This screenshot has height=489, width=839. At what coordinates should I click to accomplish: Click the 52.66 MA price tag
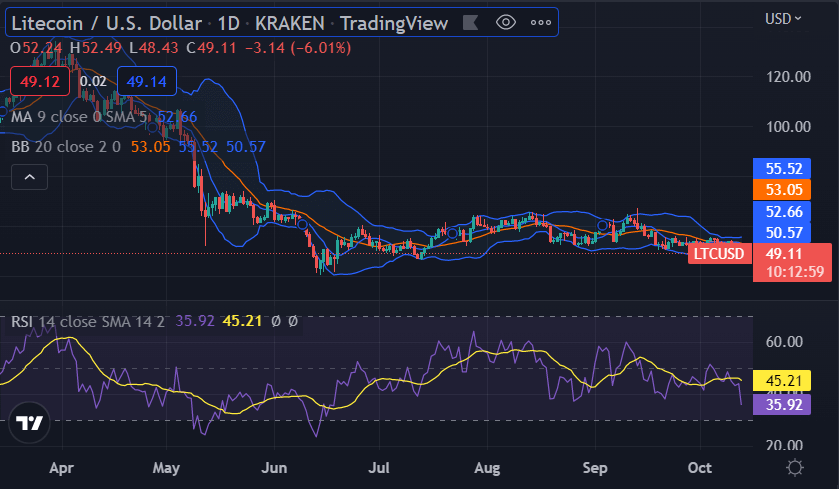782,211
